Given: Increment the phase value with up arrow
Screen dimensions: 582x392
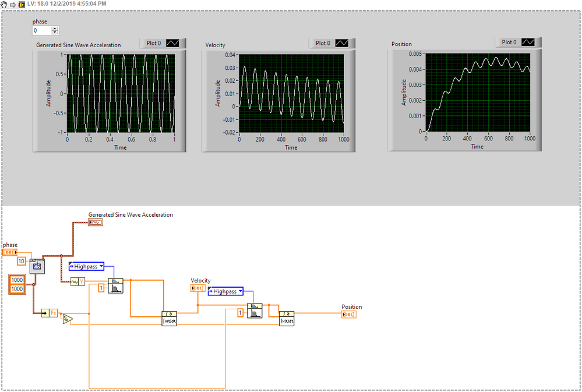Looking at the screenshot, I should click(x=55, y=28).
